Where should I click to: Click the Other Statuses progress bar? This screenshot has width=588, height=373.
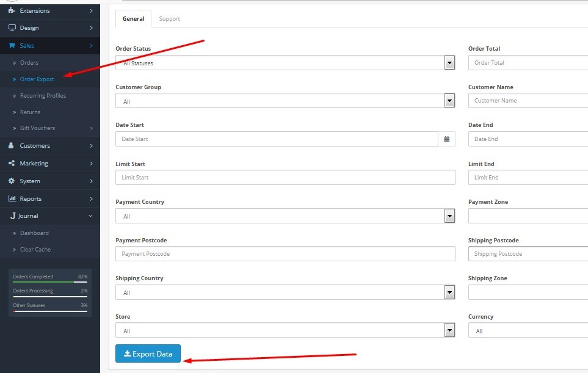point(50,311)
